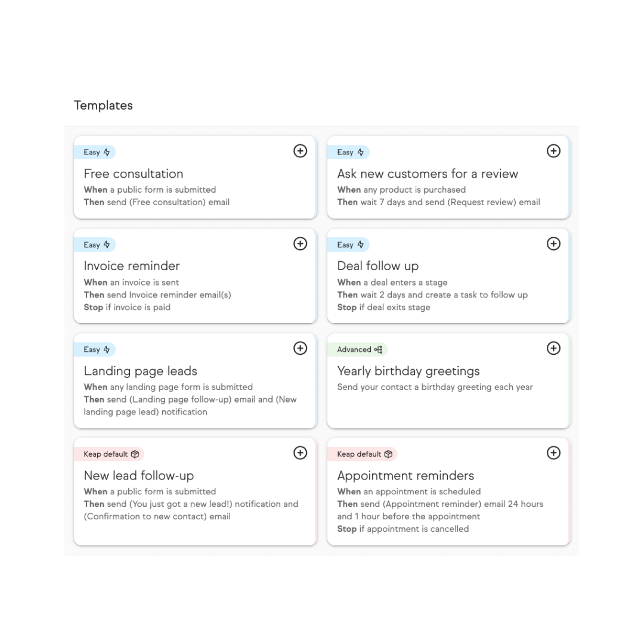This screenshot has height=644, width=644.
Task: Click plus icon on Deal follow up
Action: pyautogui.click(x=553, y=243)
